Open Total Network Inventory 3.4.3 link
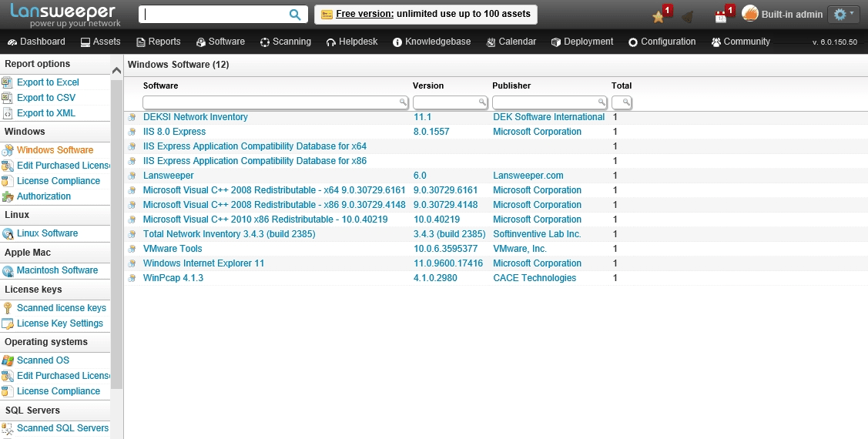The image size is (868, 439). [x=230, y=234]
